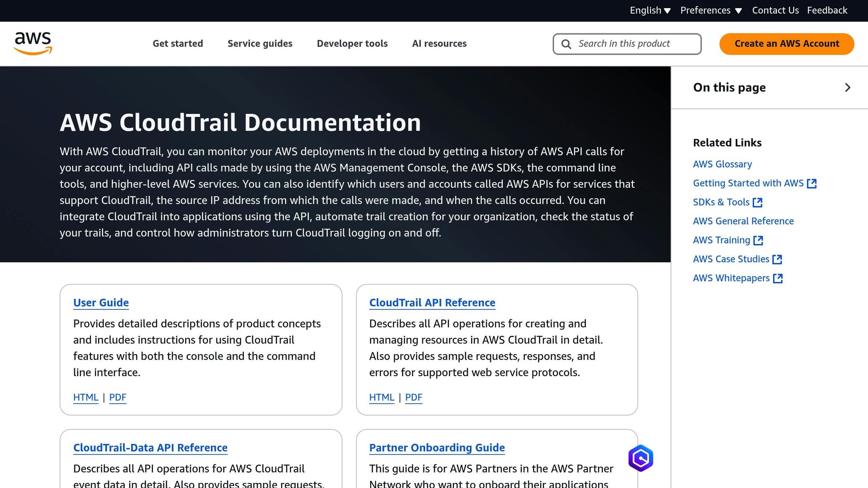The width and height of the screenshot is (868, 488).
Task: Select the AI resources menu item
Action: click(x=439, y=44)
